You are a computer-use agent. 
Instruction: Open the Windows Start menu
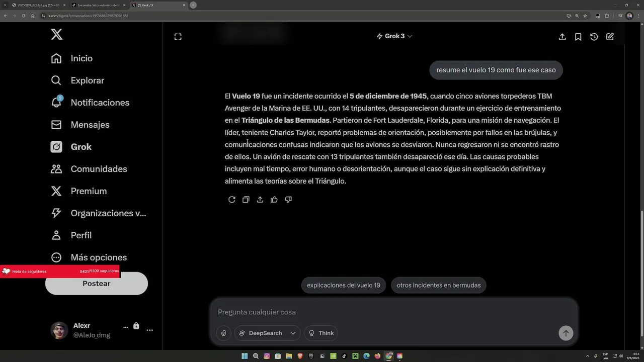245,356
